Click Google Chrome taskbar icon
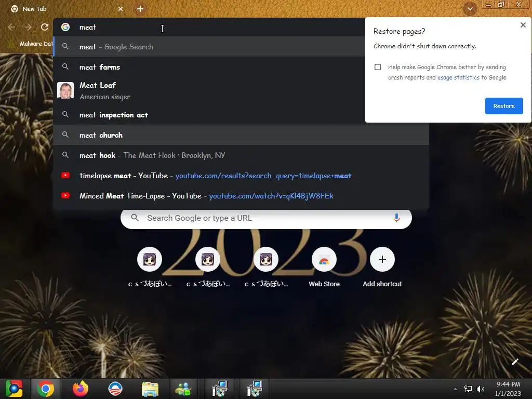Image resolution: width=532 pixels, height=399 pixels. [x=46, y=389]
